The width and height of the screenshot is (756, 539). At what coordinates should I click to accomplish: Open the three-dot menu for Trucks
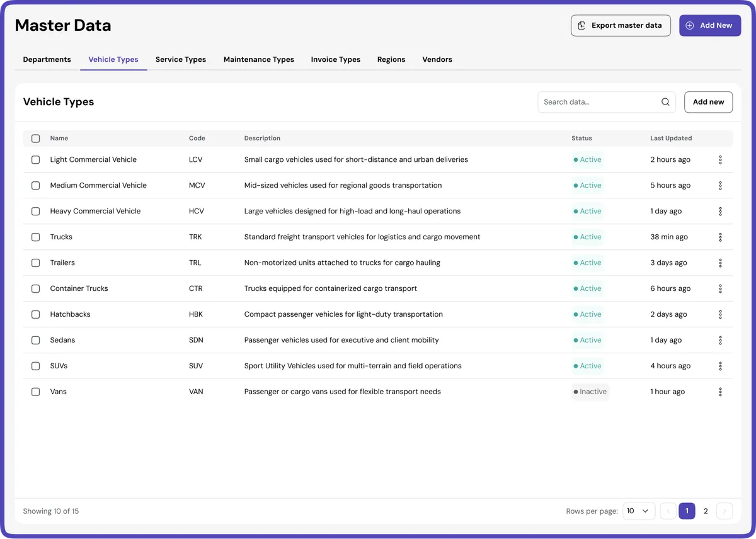click(720, 237)
